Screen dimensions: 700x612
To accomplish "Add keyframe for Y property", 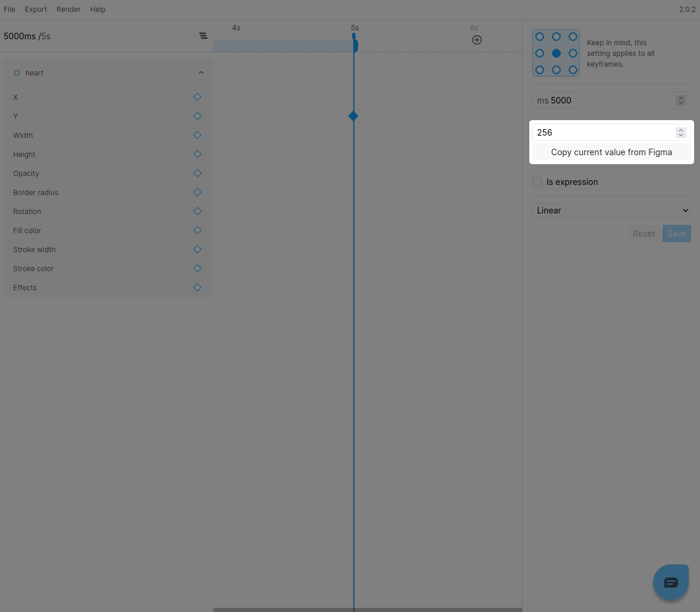I will [x=197, y=116].
